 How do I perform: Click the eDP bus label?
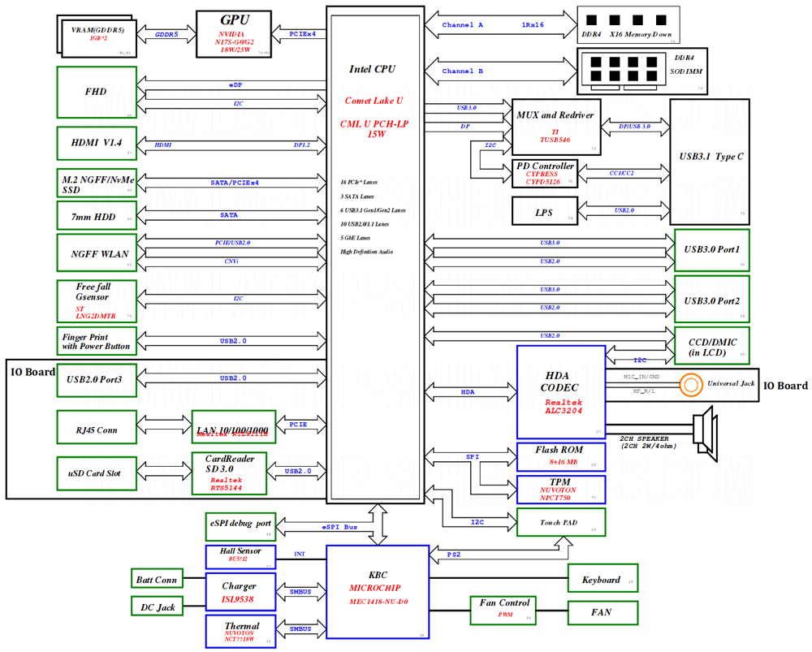tap(235, 84)
